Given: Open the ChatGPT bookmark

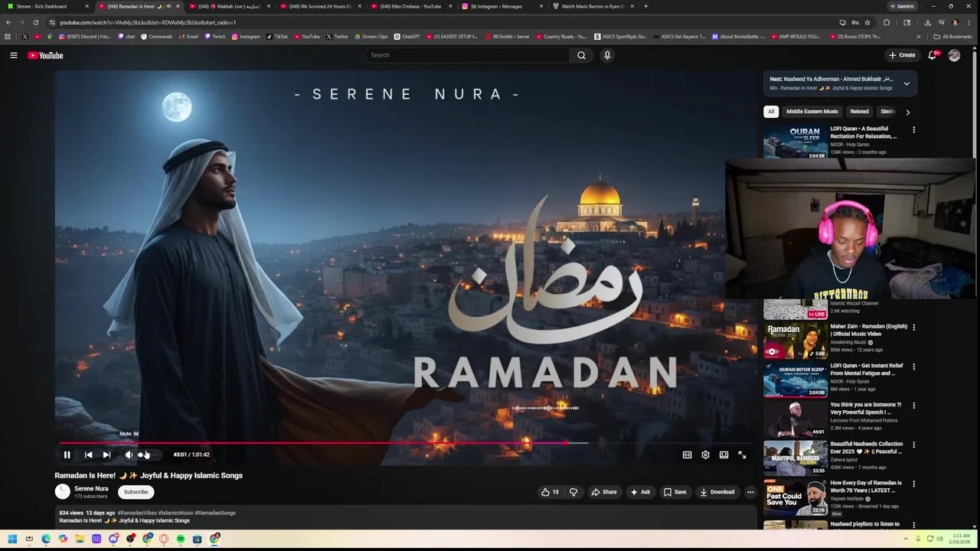Looking at the screenshot, I should click(x=407, y=36).
